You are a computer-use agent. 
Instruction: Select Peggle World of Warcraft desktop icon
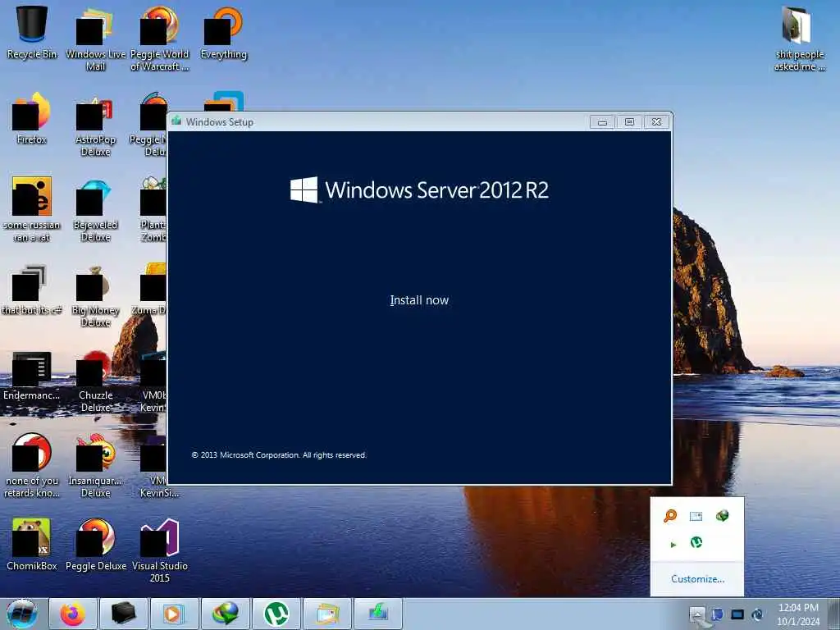coord(160,38)
